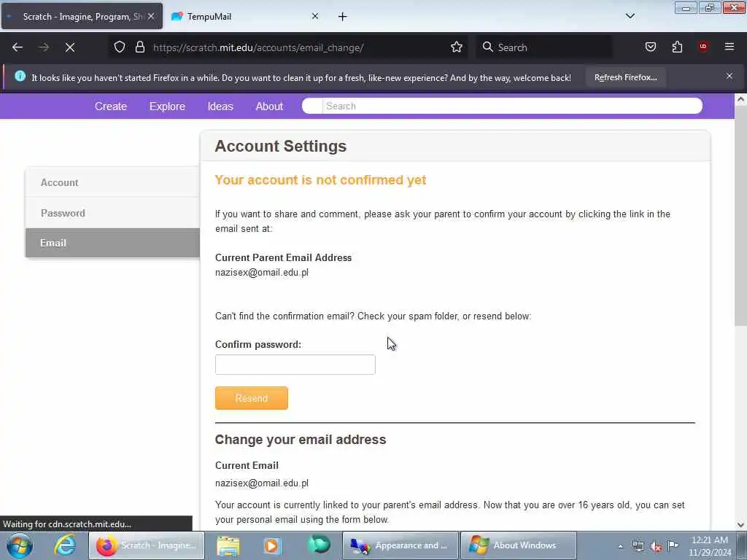Open Ideas in Scratch navigation

220,106
